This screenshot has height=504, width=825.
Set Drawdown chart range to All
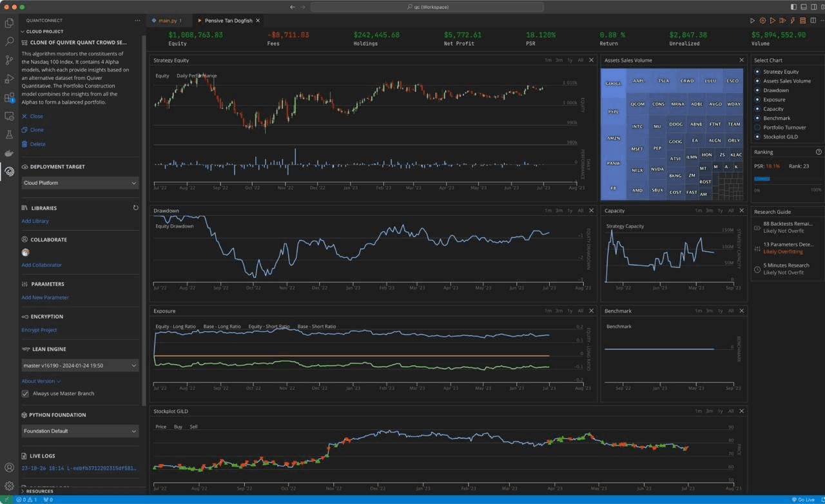[x=580, y=211]
